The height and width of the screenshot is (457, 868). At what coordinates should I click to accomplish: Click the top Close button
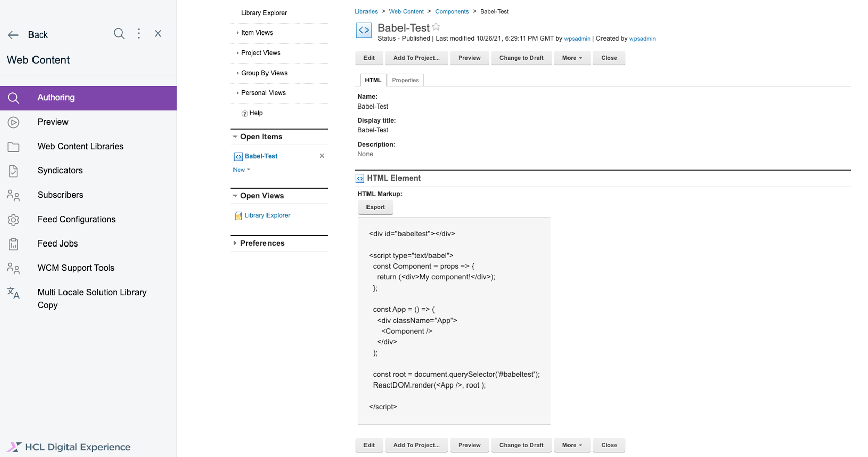point(609,58)
